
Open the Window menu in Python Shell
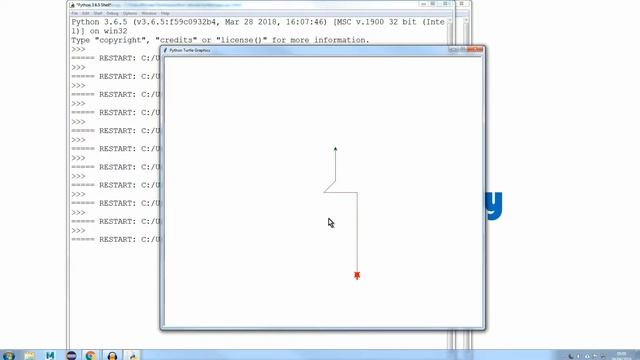coord(149,13)
